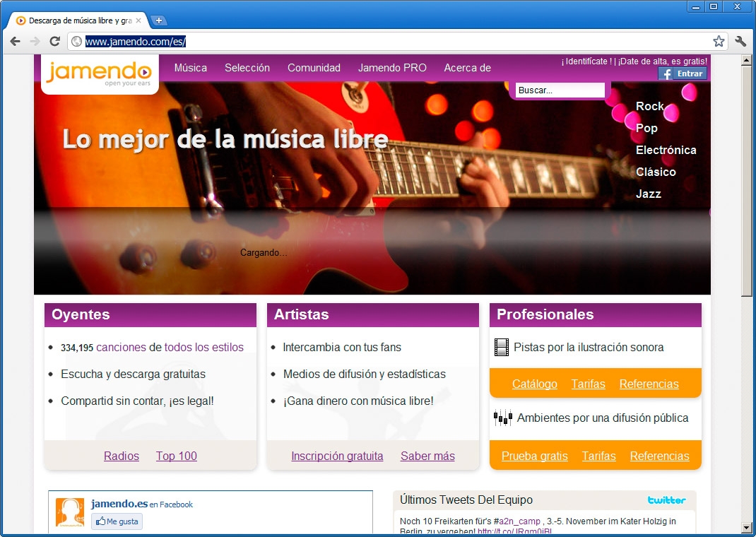
Task: Open Tarifas link beside Catálogo
Action: [x=589, y=384]
